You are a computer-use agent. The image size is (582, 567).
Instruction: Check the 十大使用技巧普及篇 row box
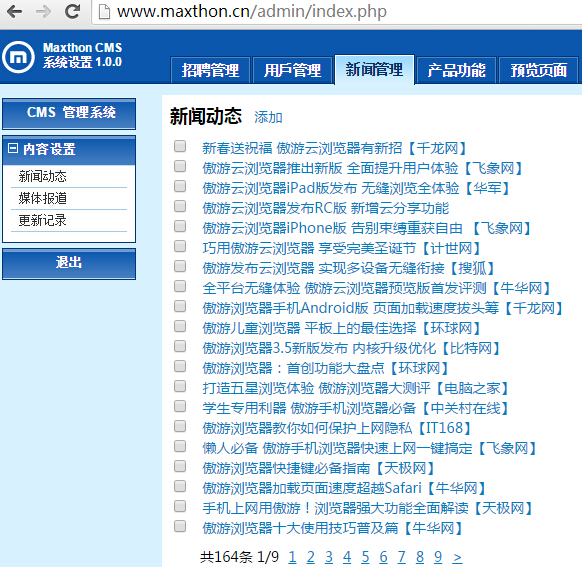180,526
